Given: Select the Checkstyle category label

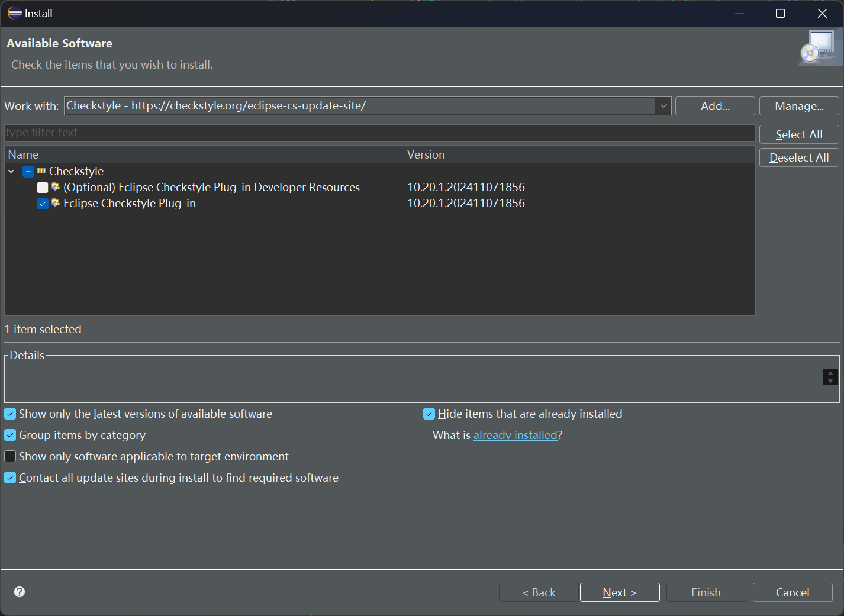Looking at the screenshot, I should [76, 171].
